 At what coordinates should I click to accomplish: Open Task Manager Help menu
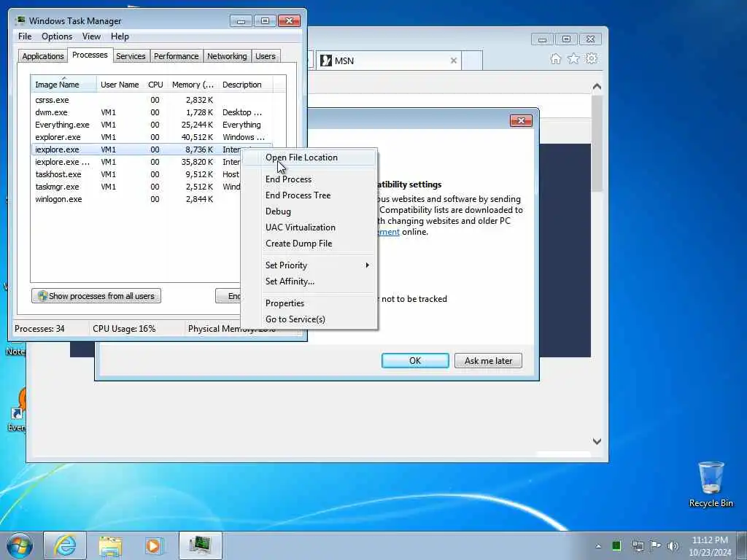click(120, 36)
